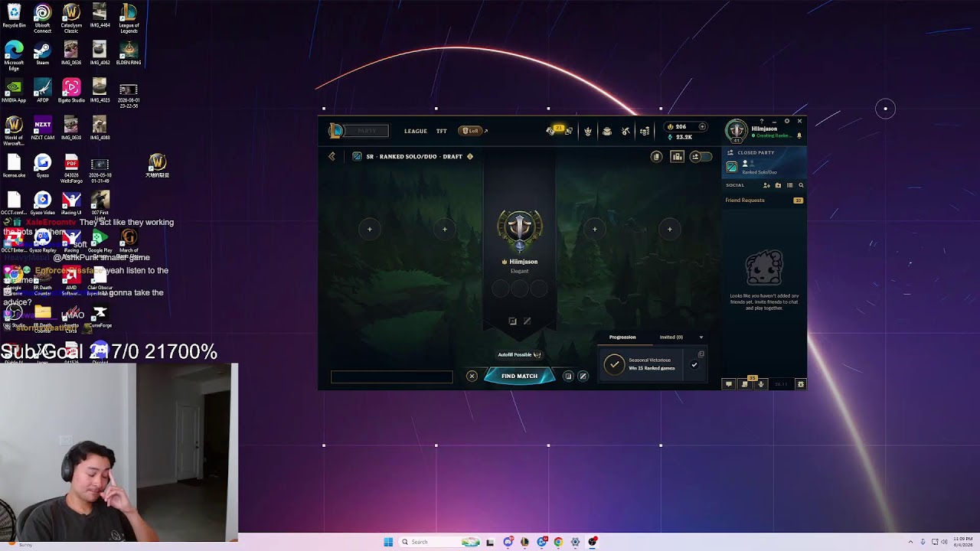Invite a player to the first empty slot
The height and width of the screenshot is (551, 980).
tap(369, 229)
